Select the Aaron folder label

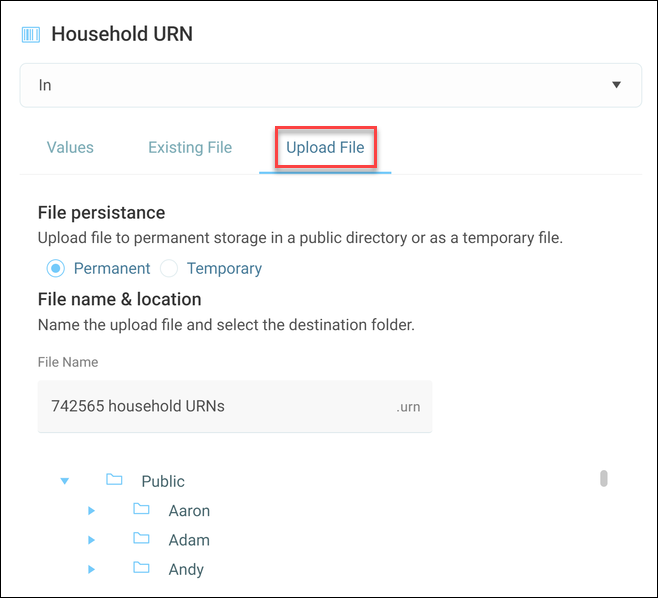click(189, 511)
